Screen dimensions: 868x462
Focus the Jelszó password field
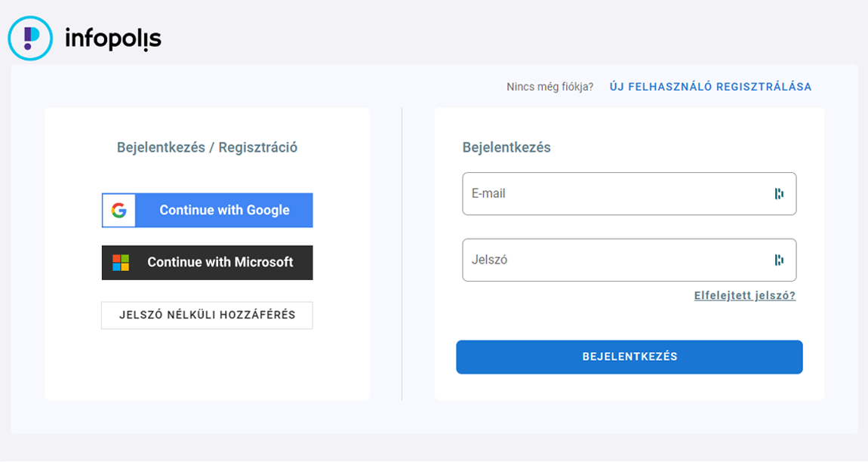629,260
